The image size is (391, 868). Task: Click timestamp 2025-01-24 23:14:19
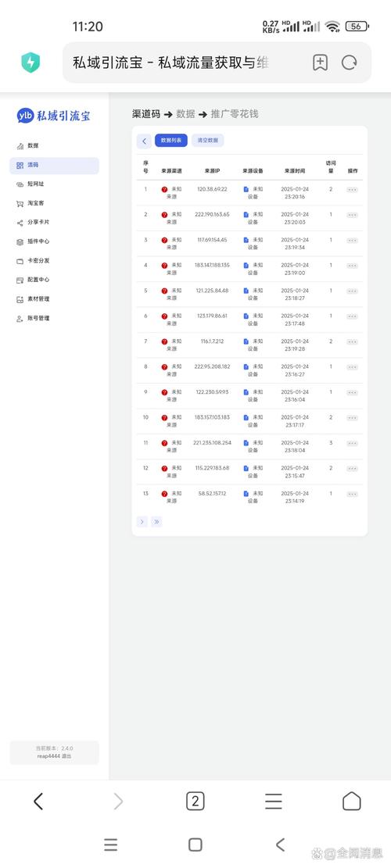tap(295, 497)
